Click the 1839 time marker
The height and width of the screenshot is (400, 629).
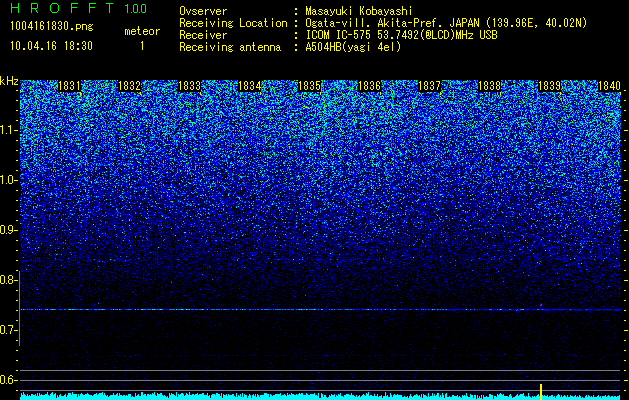(549, 86)
